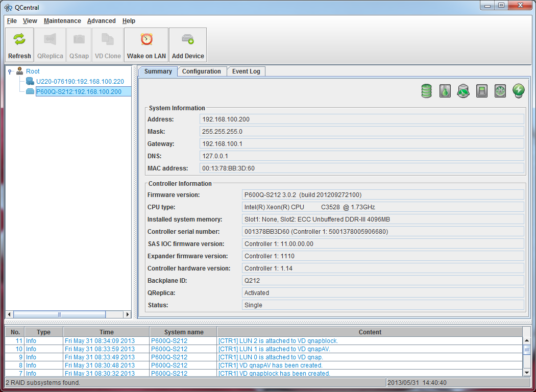The image size is (536, 392).
Task: Click the power switch status icon
Action: tap(482, 91)
